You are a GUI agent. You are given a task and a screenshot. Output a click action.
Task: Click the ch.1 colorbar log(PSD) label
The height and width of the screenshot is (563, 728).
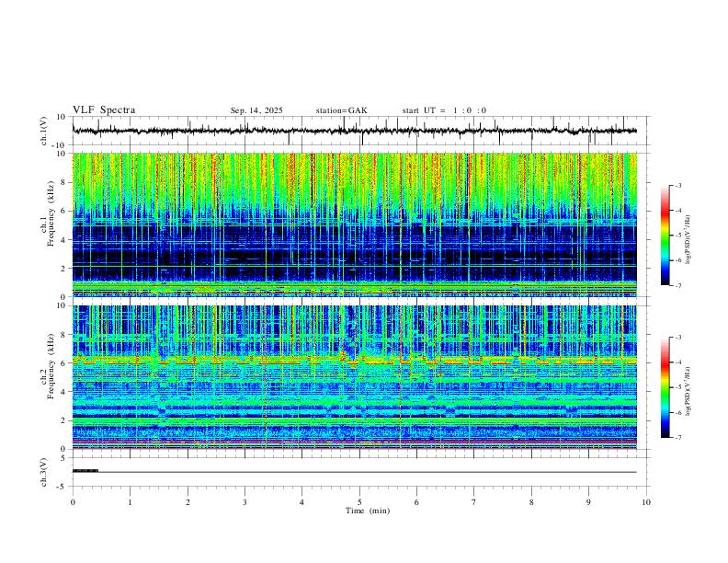click(688, 240)
